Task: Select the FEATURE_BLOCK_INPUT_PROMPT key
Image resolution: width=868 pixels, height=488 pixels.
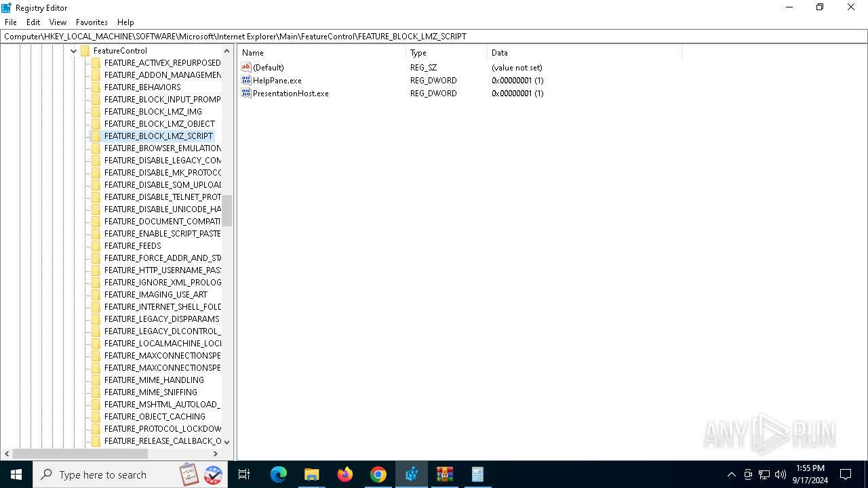Action: (163, 100)
